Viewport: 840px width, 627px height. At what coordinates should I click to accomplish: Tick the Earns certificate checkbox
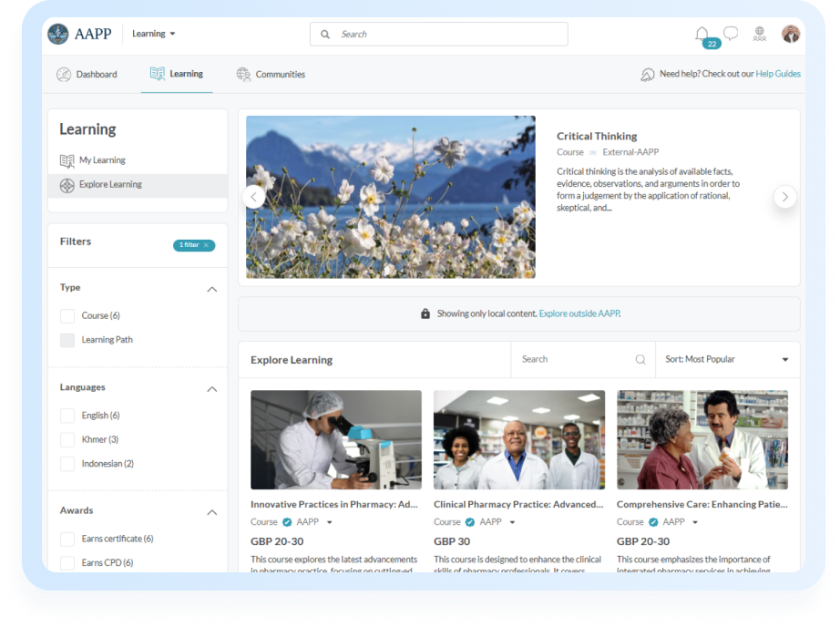tap(67, 539)
